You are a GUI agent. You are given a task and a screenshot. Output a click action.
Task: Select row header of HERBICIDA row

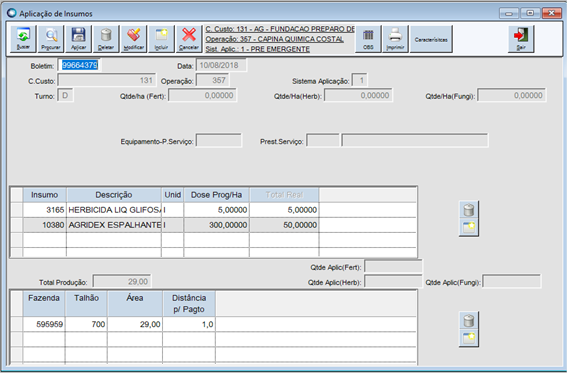17,210
